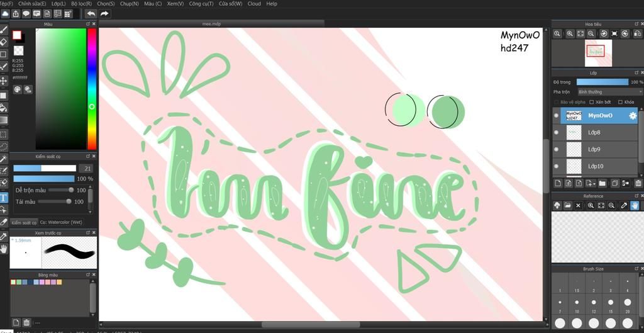This screenshot has width=644, height=333.
Task: Click the export/share icon in top toolbar
Action: [x=16, y=14]
